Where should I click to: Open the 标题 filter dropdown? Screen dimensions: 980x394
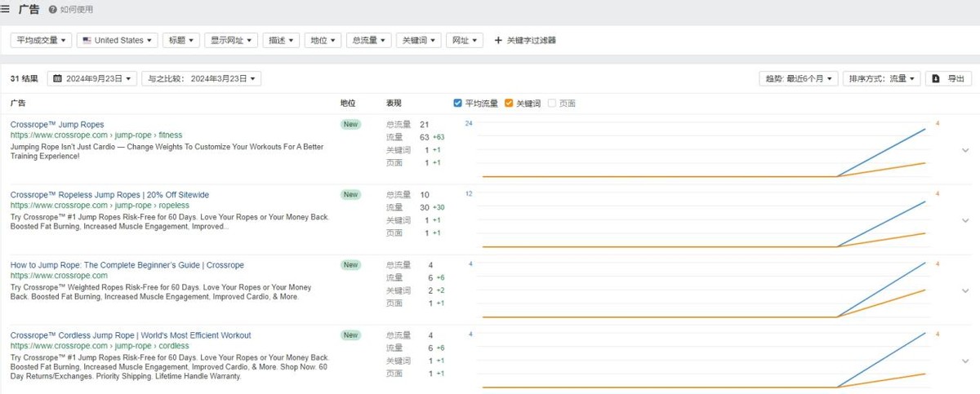click(180, 40)
